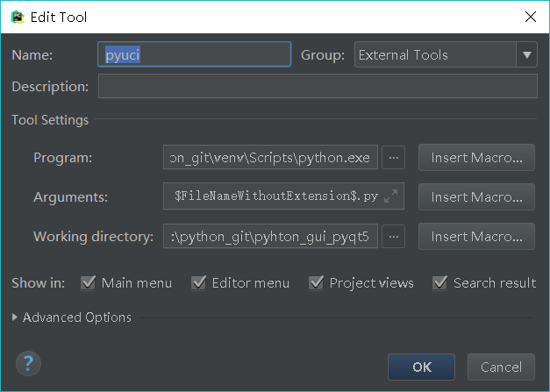550x392 pixels.
Task: Click Insert Macro for Program
Action: tap(476, 158)
